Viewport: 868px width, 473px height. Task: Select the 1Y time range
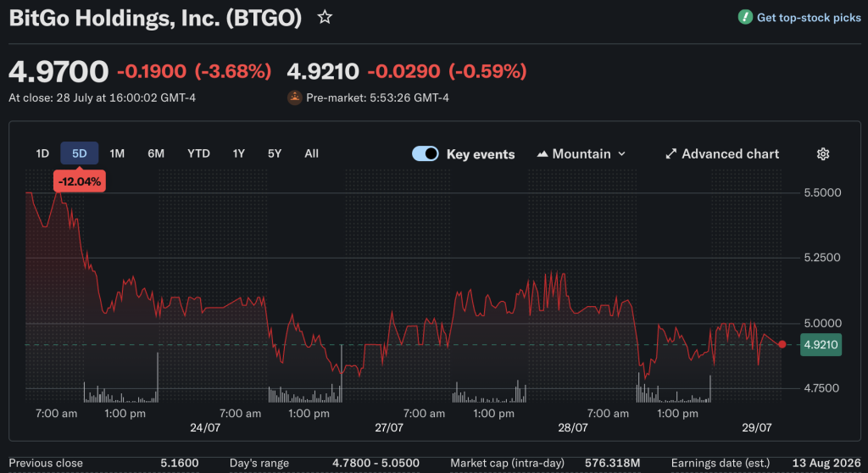(x=238, y=153)
